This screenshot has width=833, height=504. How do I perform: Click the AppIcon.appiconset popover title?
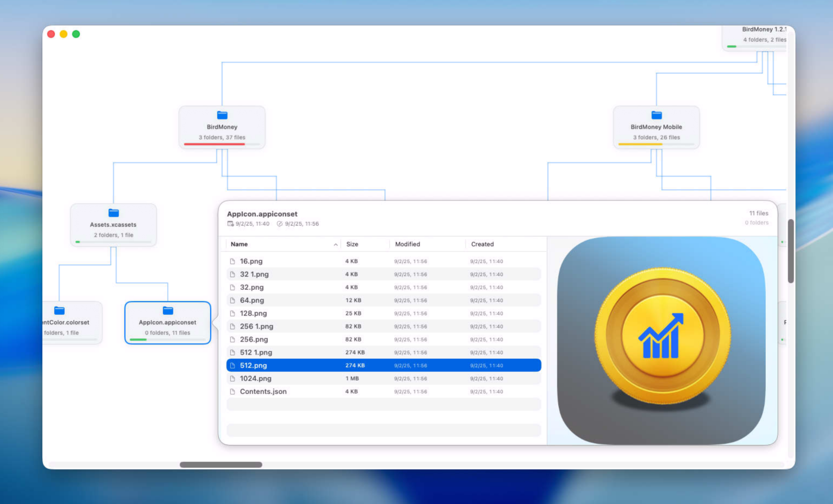click(x=262, y=214)
